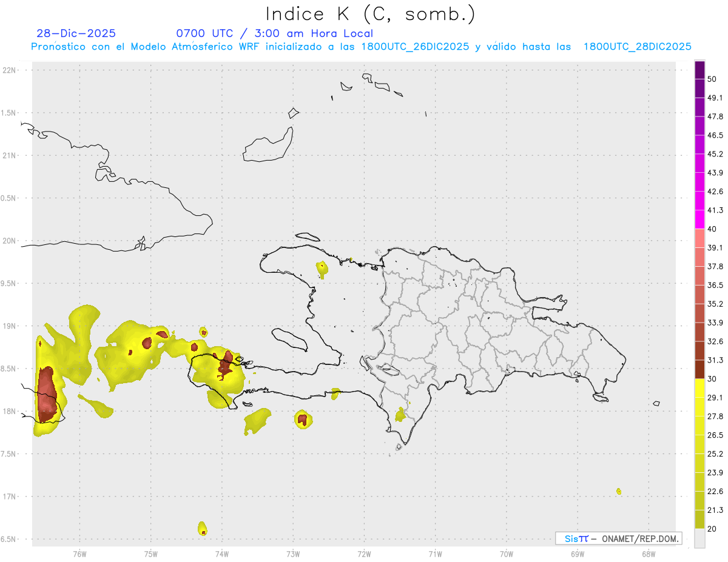Click the tiny yellow dot near 17N southeast
The height and width of the screenshot is (562, 728).
point(619,491)
